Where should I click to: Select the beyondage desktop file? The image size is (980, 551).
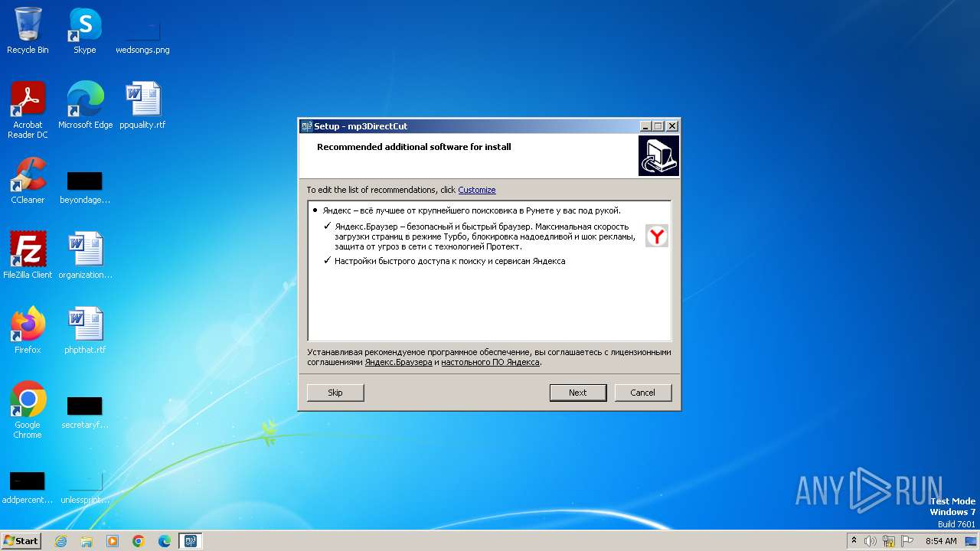pyautogui.click(x=85, y=187)
